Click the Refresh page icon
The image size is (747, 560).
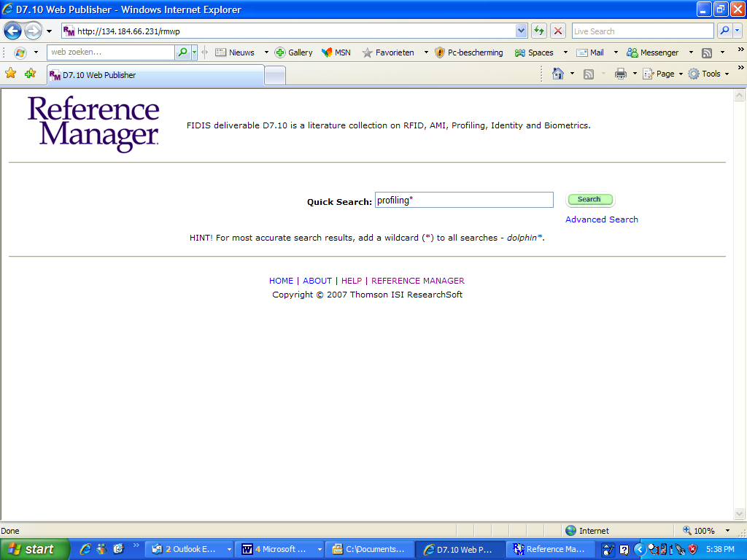(539, 31)
